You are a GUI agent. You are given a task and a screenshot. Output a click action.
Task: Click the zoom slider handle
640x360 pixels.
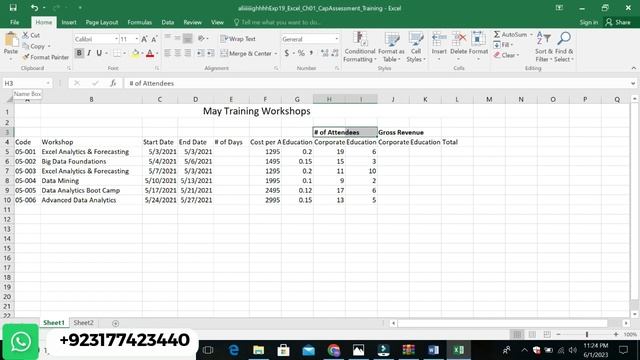587,334
